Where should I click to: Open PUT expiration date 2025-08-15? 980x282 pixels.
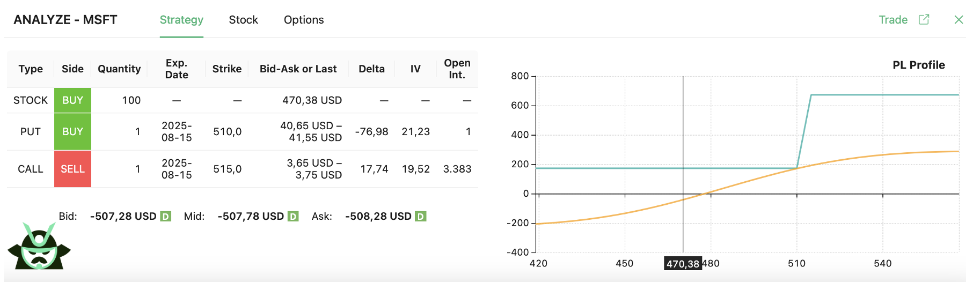(x=177, y=131)
